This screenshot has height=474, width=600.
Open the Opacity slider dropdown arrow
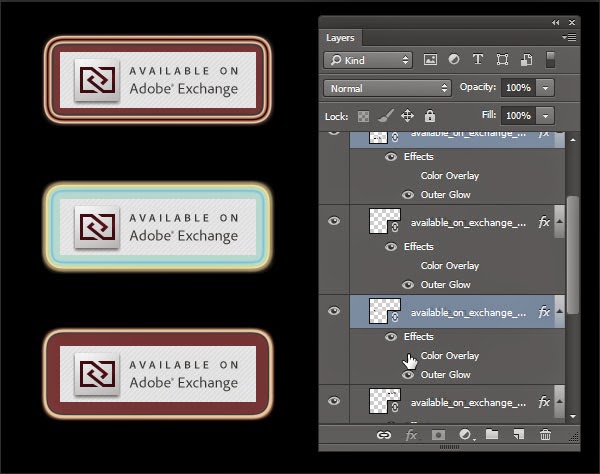tap(545, 88)
